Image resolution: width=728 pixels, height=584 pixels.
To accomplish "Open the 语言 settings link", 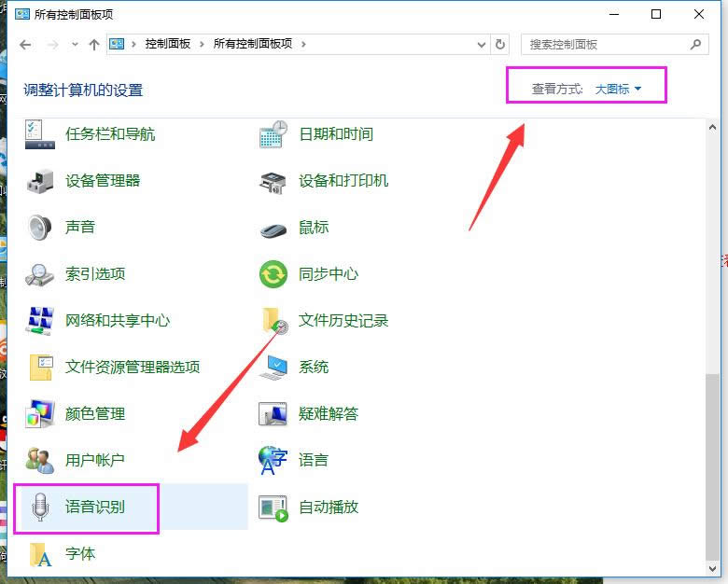I will point(314,461).
